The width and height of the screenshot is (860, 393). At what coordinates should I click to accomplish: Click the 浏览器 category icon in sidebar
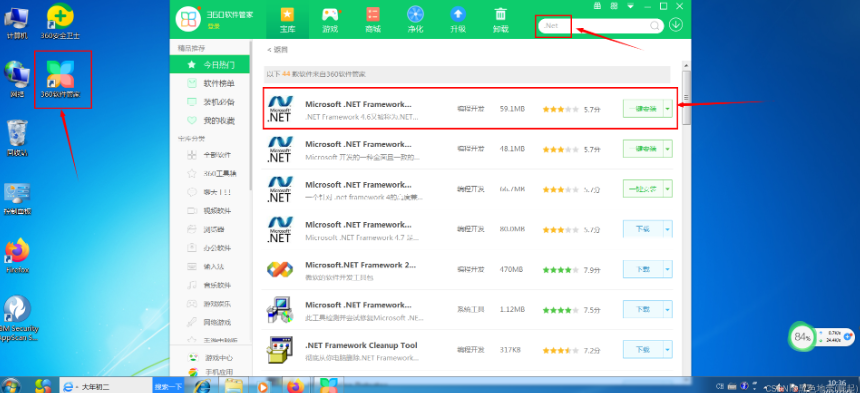click(191, 229)
